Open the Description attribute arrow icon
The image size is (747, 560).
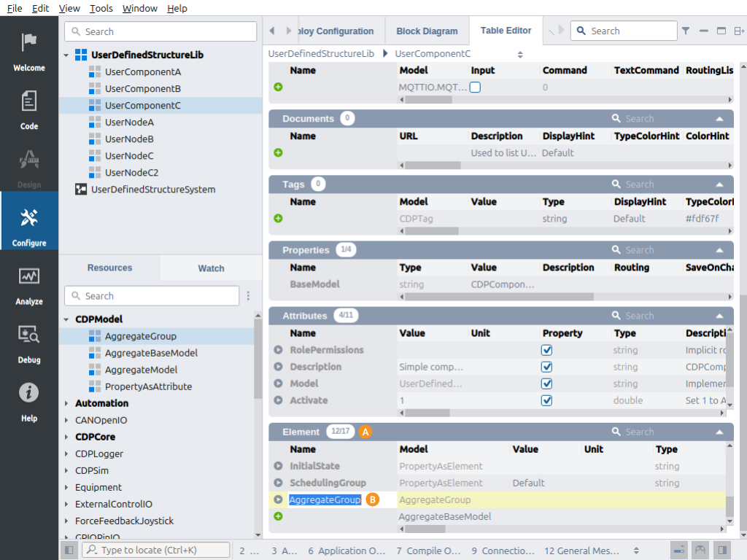(278, 367)
